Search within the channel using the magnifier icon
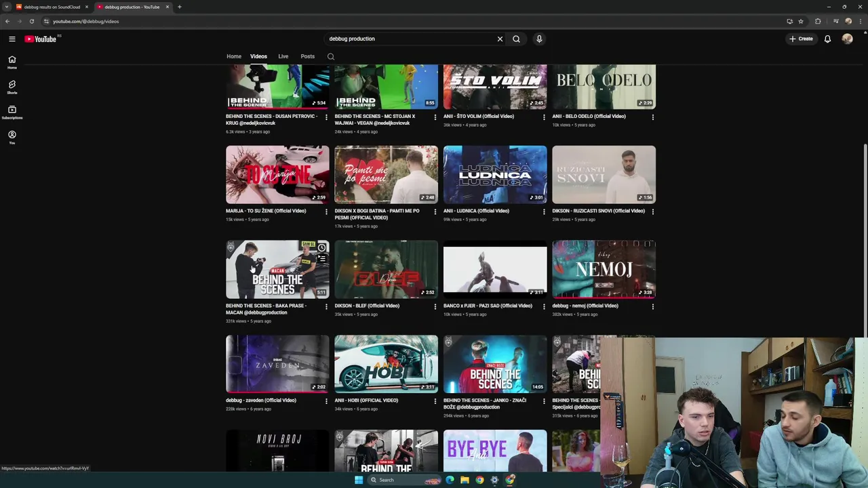The height and width of the screenshot is (488, 868). [x=331, y=56]
